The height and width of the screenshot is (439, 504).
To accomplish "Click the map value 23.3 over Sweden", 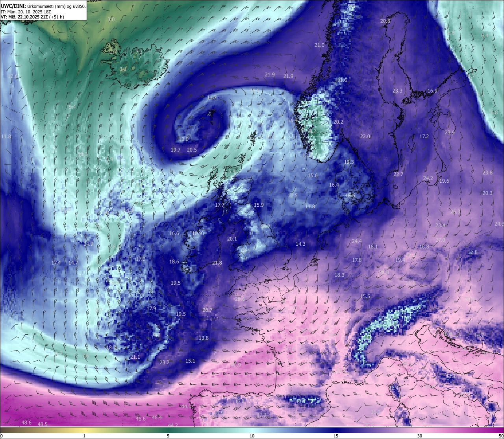I will [x=397, y=91].
